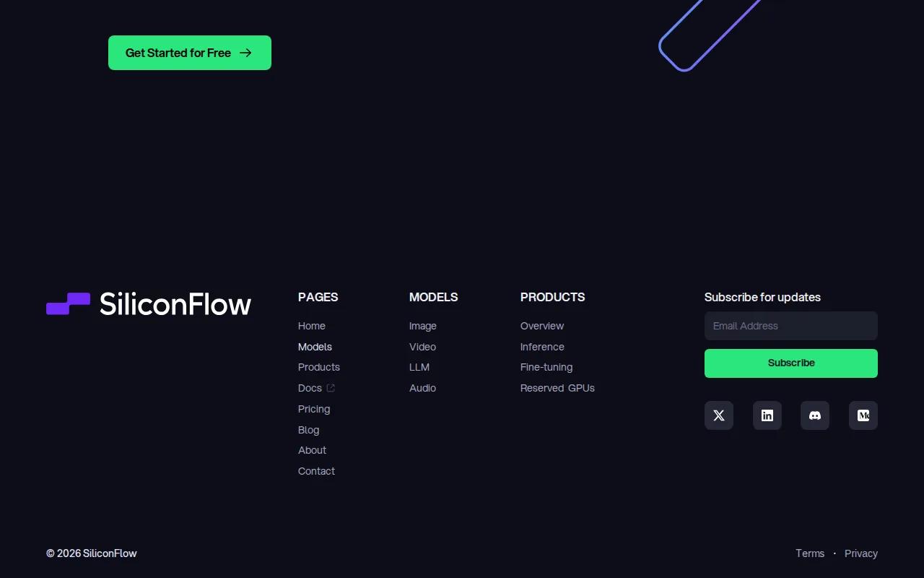
Task: Open the Blog footer link
Action: [308, 430]
